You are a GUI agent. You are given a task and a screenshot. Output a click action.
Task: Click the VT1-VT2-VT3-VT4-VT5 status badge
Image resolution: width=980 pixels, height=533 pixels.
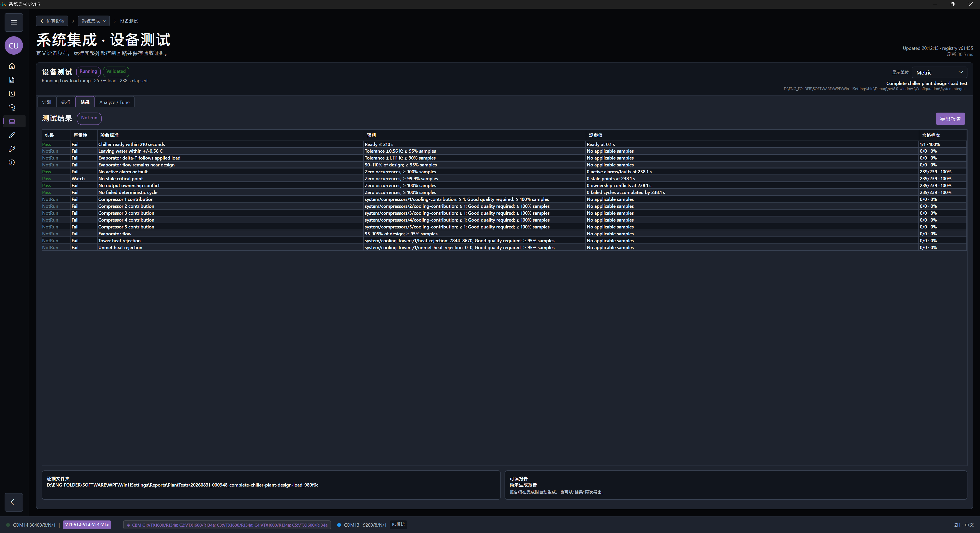click(87, 525)
